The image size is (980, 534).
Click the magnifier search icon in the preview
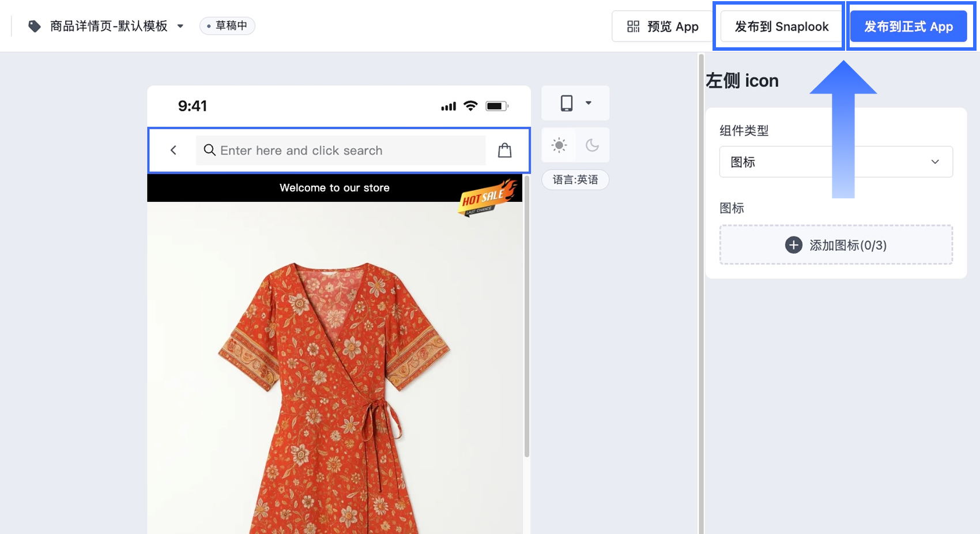[210, 151]
